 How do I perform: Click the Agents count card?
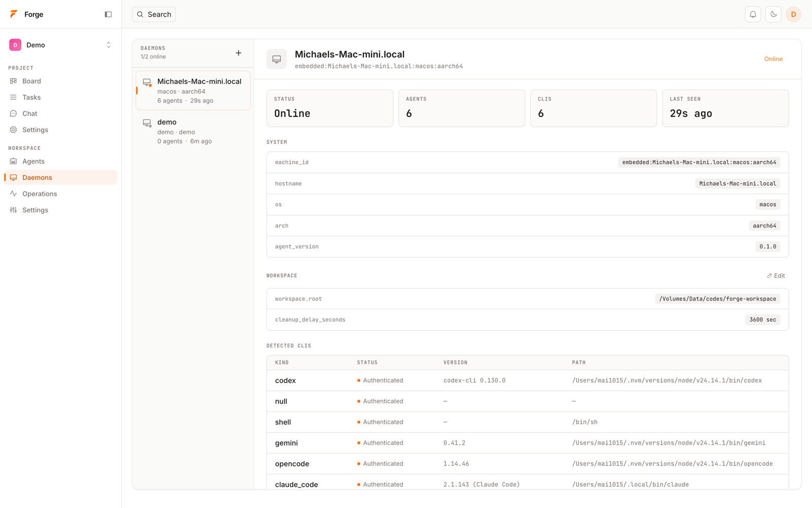[462, 108]
